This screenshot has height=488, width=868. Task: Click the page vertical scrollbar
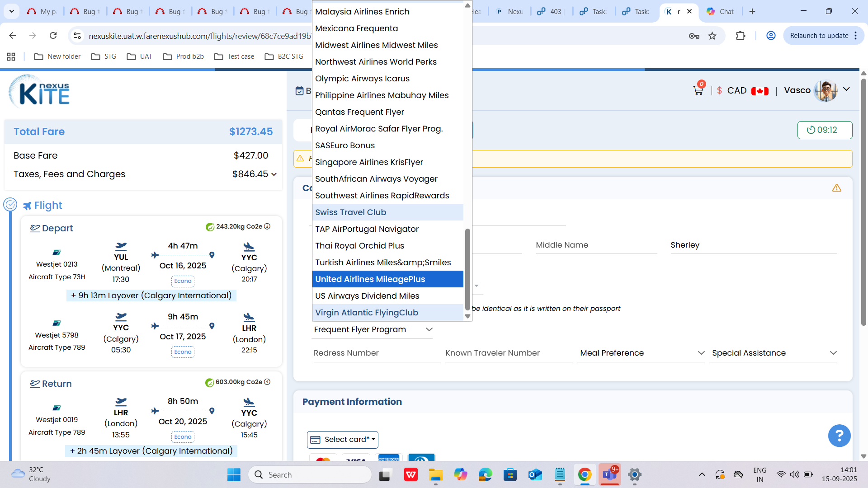click(x=863, y=202)
